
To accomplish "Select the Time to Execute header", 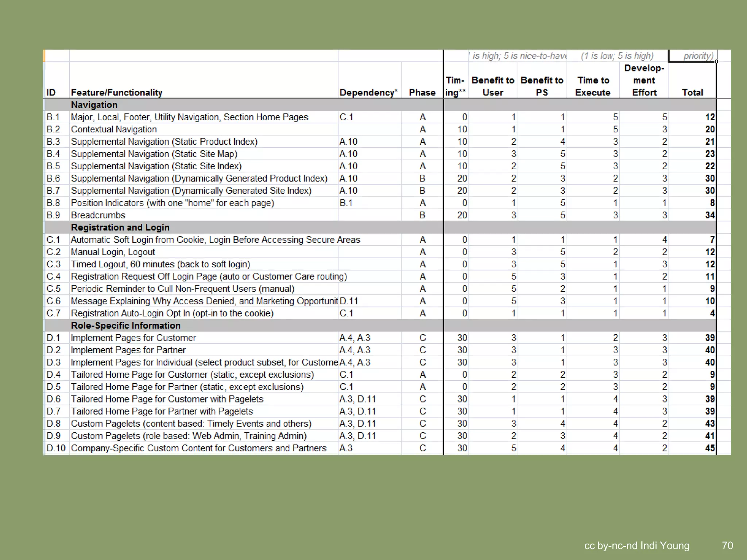I will (593, 86).
